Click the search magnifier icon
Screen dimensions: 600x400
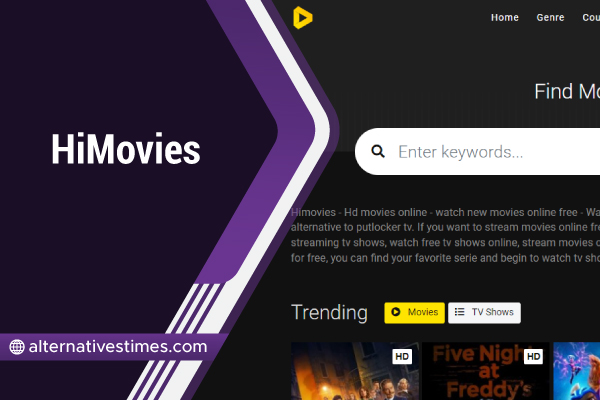378,152
